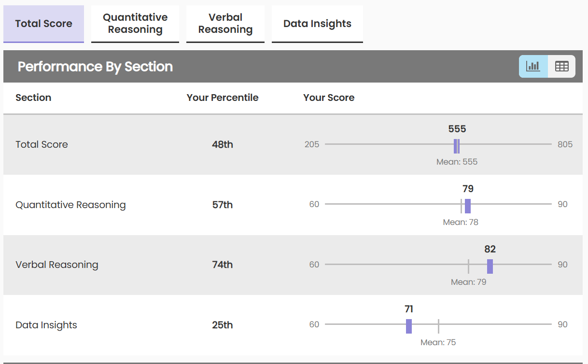
Task: Open the Quantitative Reasoning tab
Action: coord(135,24)
